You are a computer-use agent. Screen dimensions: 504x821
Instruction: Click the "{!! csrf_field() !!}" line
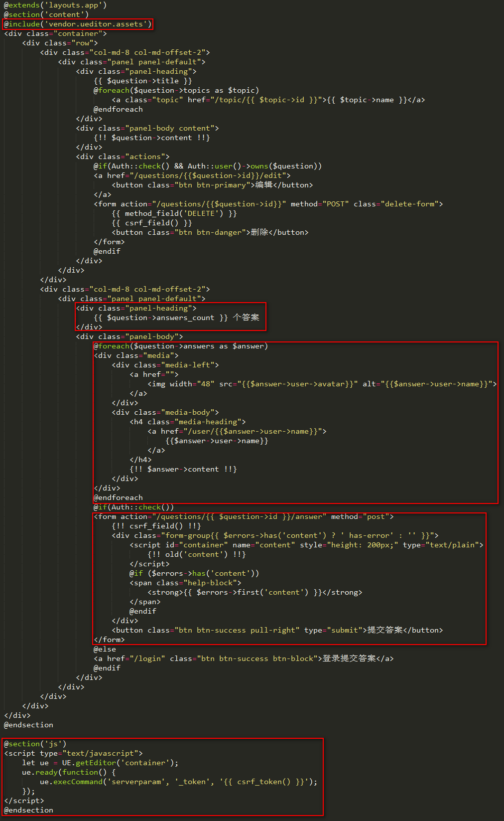pos(156,526)
